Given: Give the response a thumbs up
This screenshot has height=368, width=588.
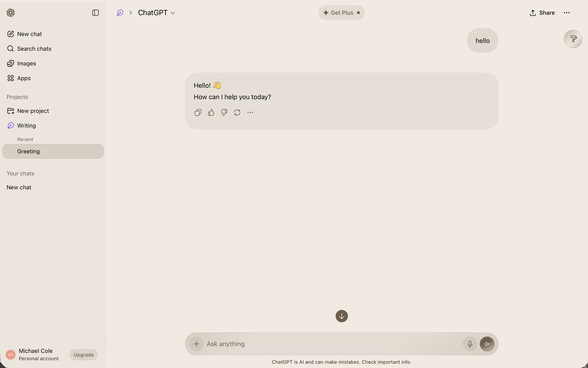Looking at the screenshot, I should point(211,112).
